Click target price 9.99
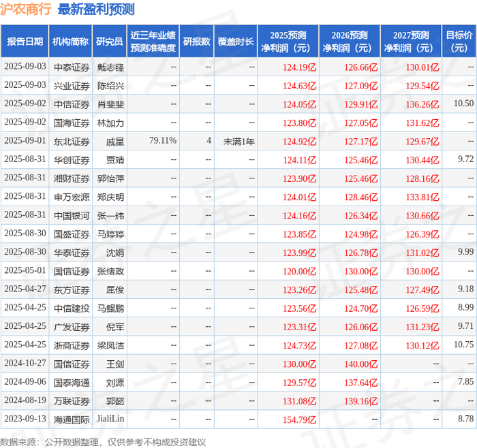The image size is (477, 448). [x=465, y=252]
